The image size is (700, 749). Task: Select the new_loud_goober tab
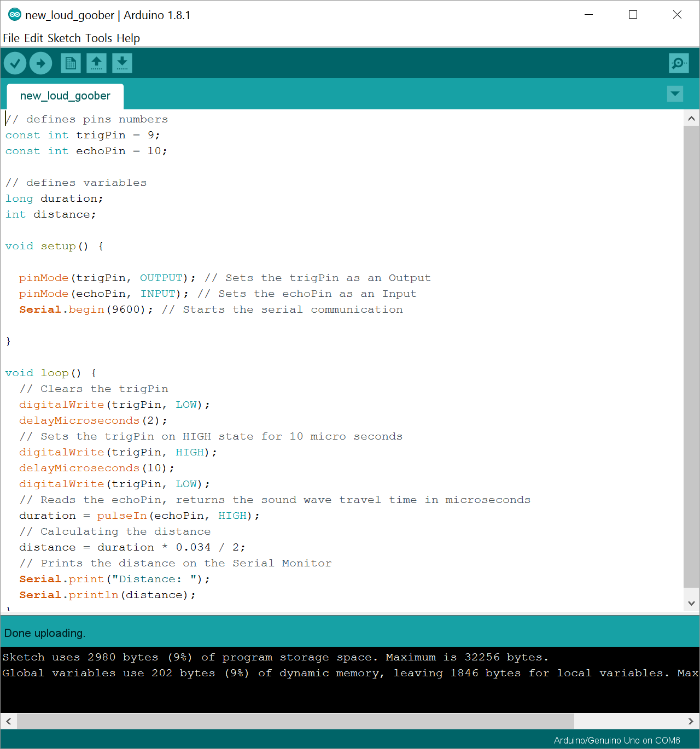65,96
